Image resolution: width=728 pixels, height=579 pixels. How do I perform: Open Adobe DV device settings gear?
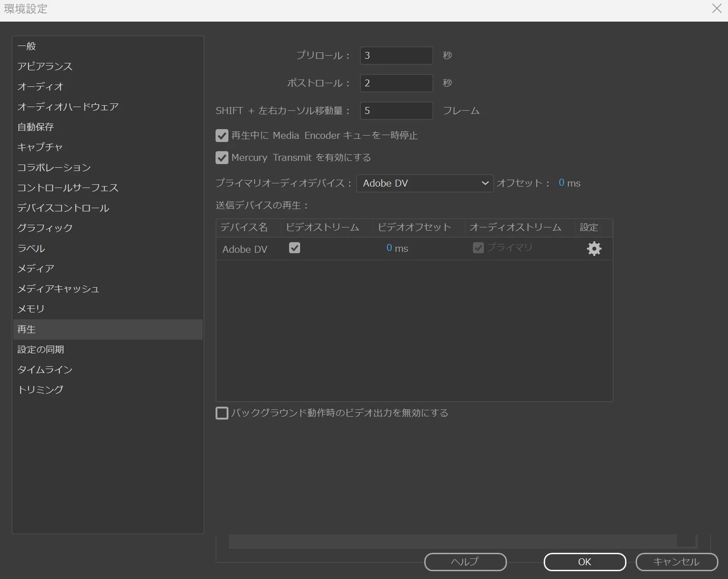[594, 249]
